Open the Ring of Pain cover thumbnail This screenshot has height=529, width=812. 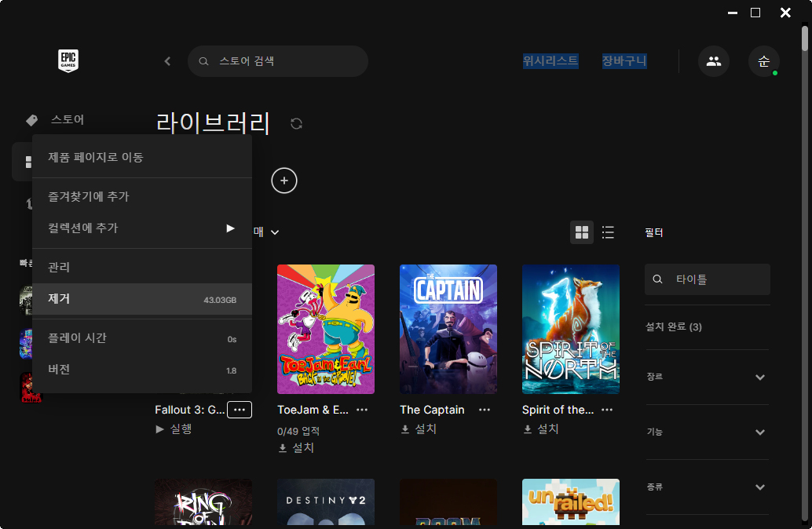203,502
